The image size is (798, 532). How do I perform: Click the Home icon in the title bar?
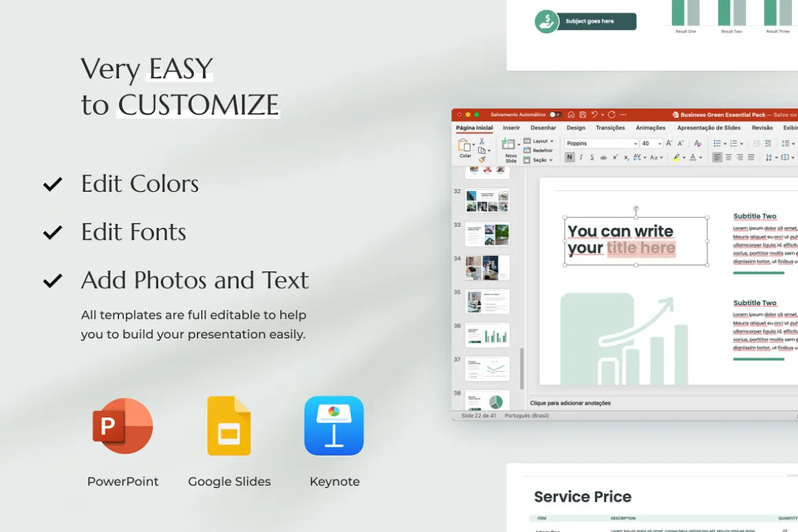[x=571, y=115]
